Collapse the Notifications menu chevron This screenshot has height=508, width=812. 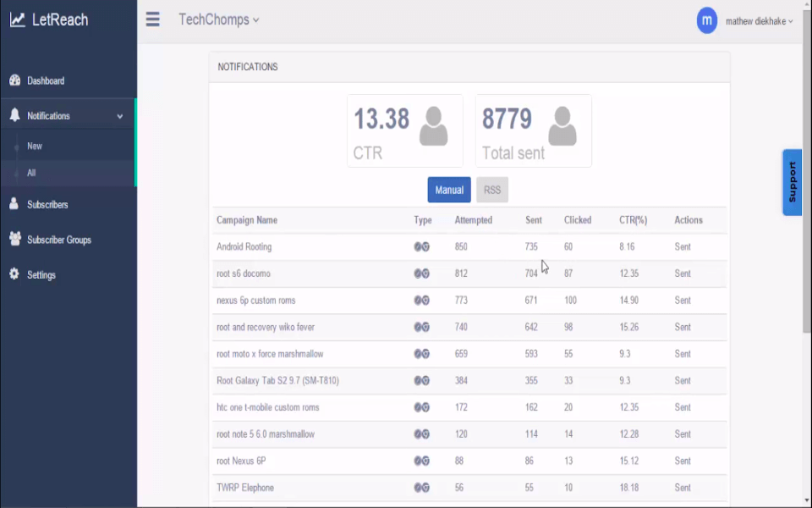pos(119,117)
